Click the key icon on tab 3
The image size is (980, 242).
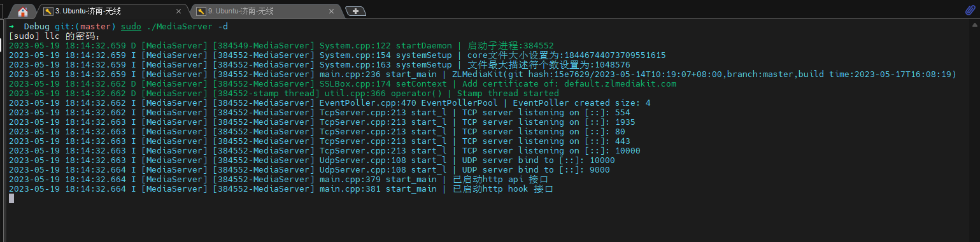point(48,11)
